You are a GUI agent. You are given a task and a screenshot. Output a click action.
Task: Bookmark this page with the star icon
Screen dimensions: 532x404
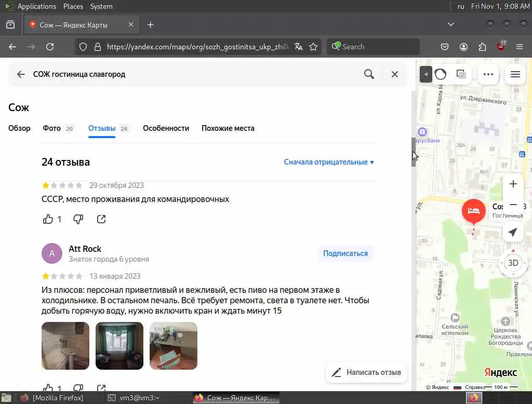(313, 47)
